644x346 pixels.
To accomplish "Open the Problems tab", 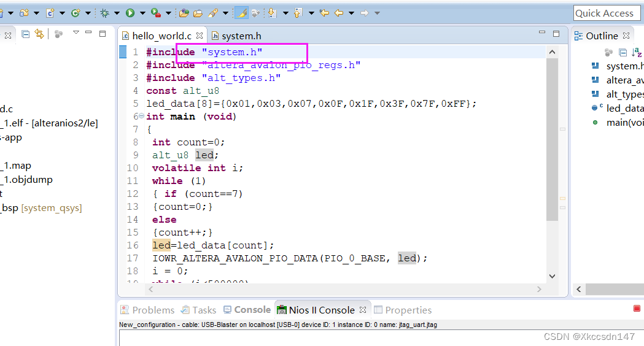I will [x=147, y=310].
